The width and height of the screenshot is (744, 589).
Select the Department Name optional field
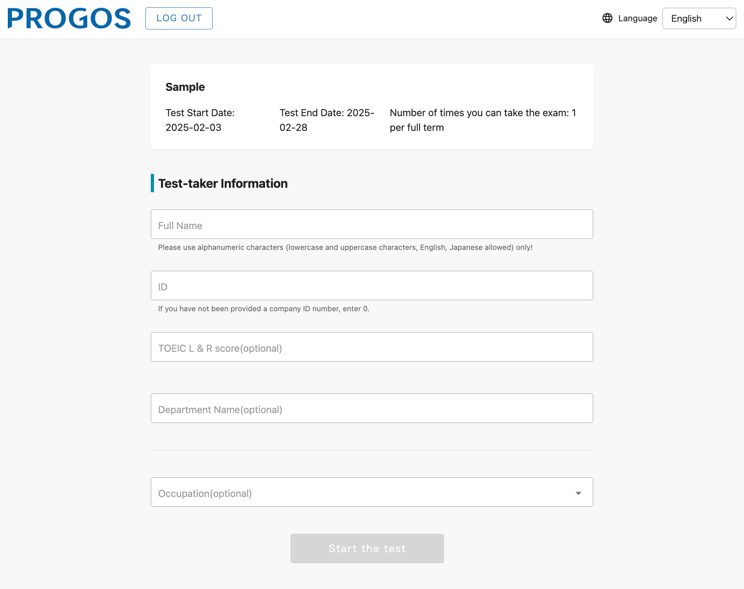point(372,408)
